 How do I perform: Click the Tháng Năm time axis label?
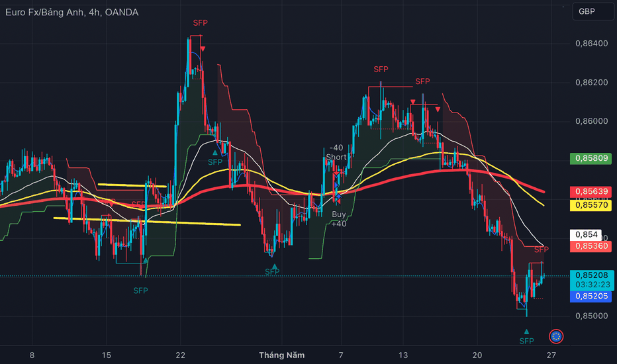pyautogui.click(x=282, y=355)
